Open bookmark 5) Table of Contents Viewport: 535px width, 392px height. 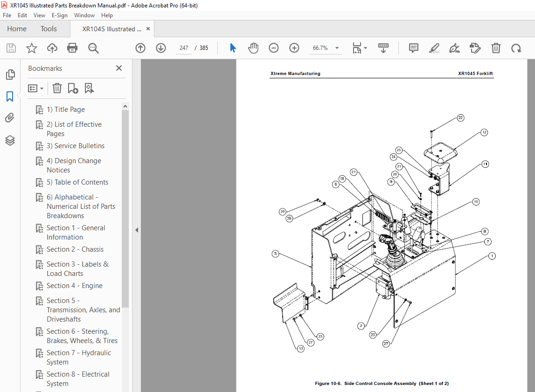[77, 182]
